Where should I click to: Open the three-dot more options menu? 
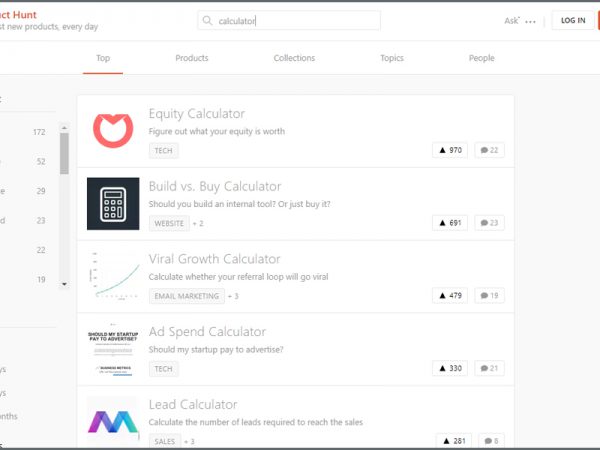[x=530, y=21]
